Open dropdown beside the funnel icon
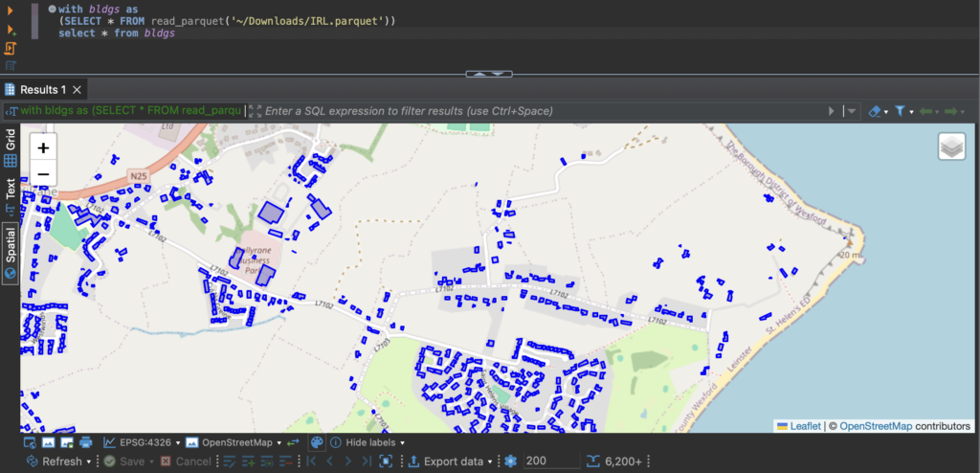The width and height of the screenshot is (980, 473). point(911,111)
